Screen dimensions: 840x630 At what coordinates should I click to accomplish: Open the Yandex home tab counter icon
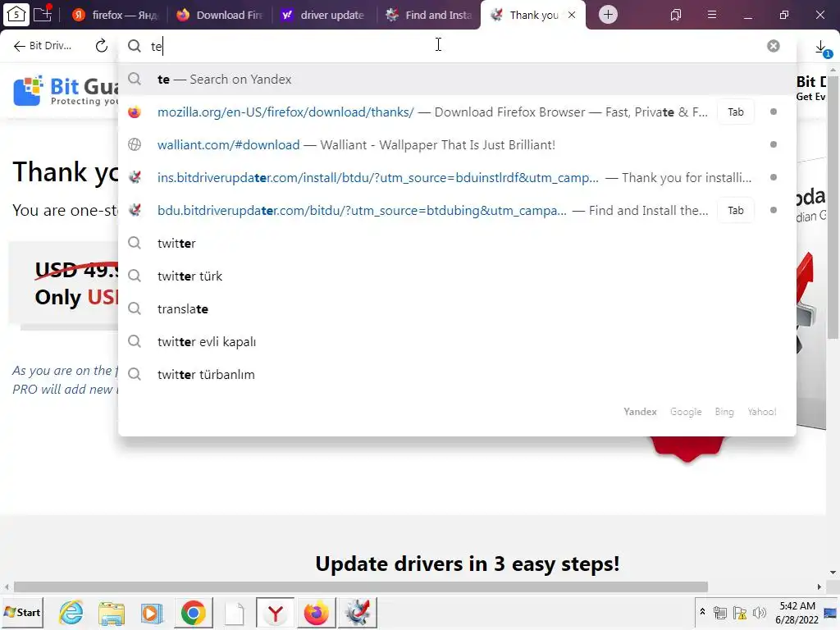(x=16, y=15)
